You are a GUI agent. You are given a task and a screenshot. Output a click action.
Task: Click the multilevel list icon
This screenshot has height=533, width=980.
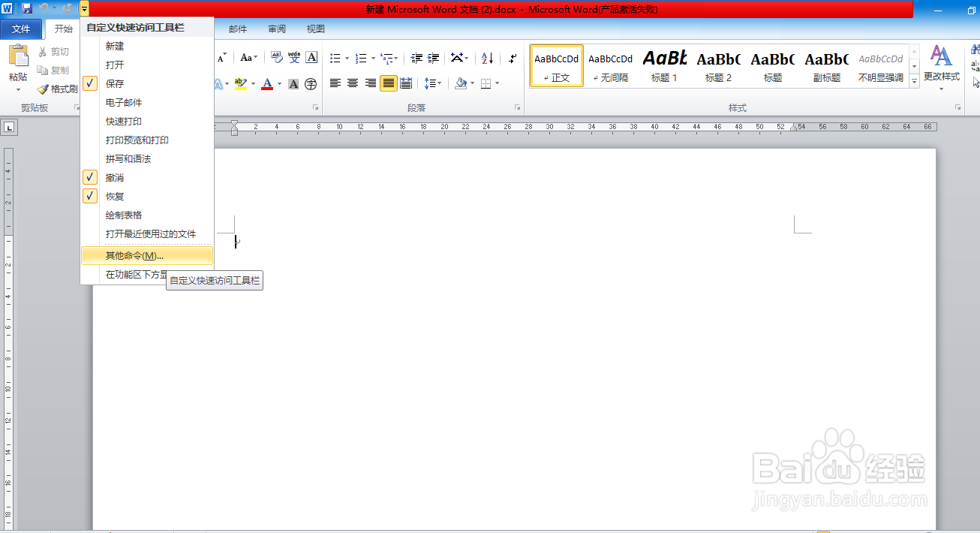pyautogui.click(x=386, y=58)
